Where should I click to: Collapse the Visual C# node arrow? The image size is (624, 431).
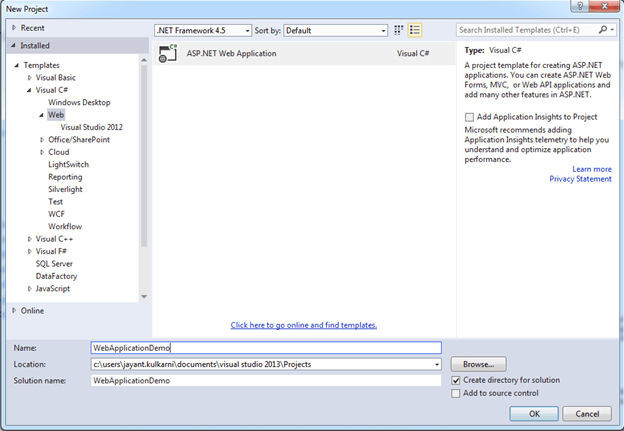(29, 90)
